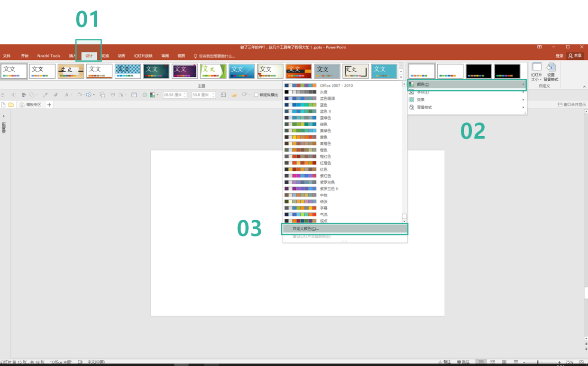Select the 蓝色暖调 color scheme

tap(342, 98)
